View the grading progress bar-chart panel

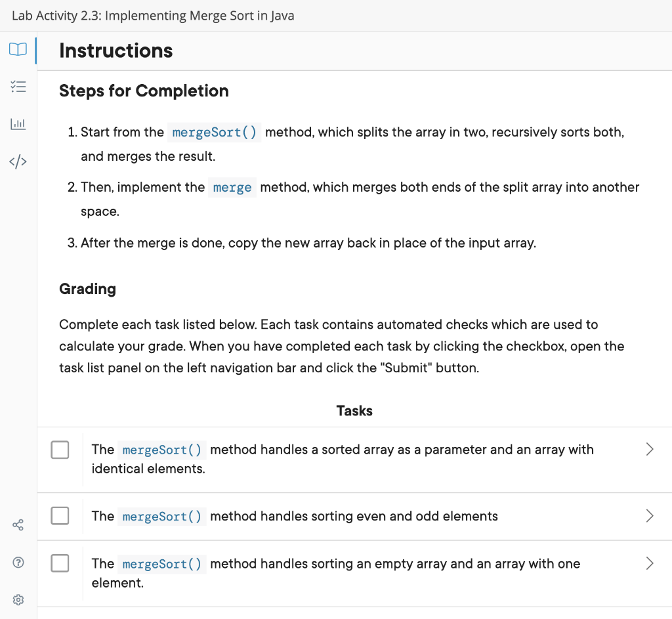(x=18, y=123)
